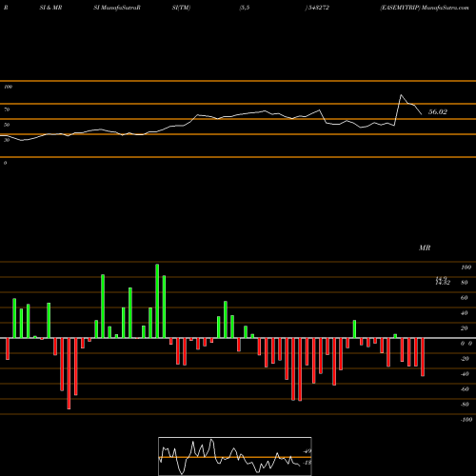
Task: Click the 30 level label on RSI axis
Action: [x=7, y=140]
